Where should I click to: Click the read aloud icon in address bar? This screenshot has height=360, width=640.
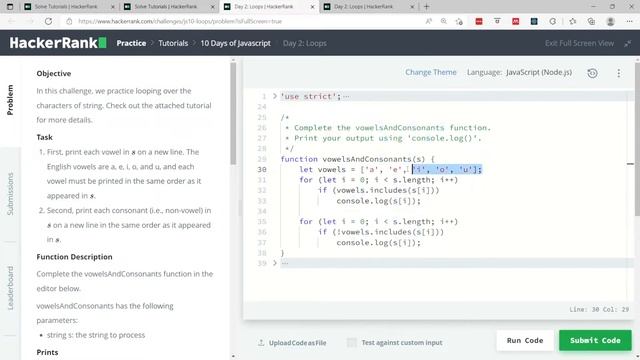tap(429, 21)
